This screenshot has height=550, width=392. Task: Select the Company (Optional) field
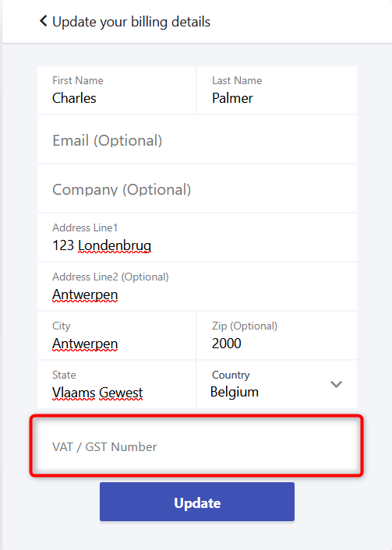click(197, 189)
